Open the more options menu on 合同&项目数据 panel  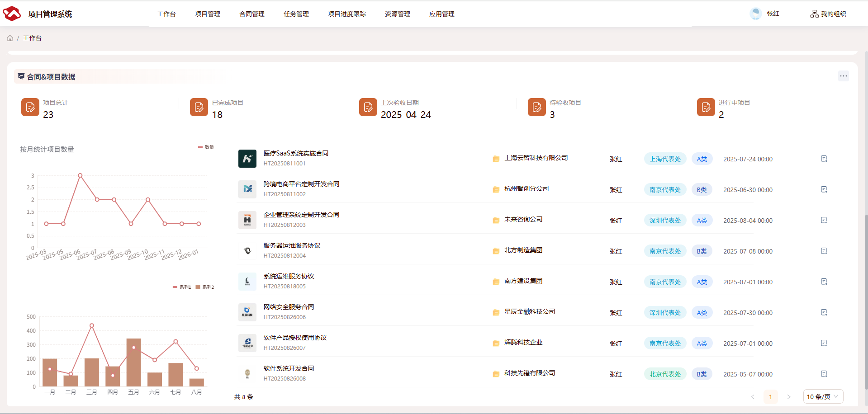click(844, 76)
